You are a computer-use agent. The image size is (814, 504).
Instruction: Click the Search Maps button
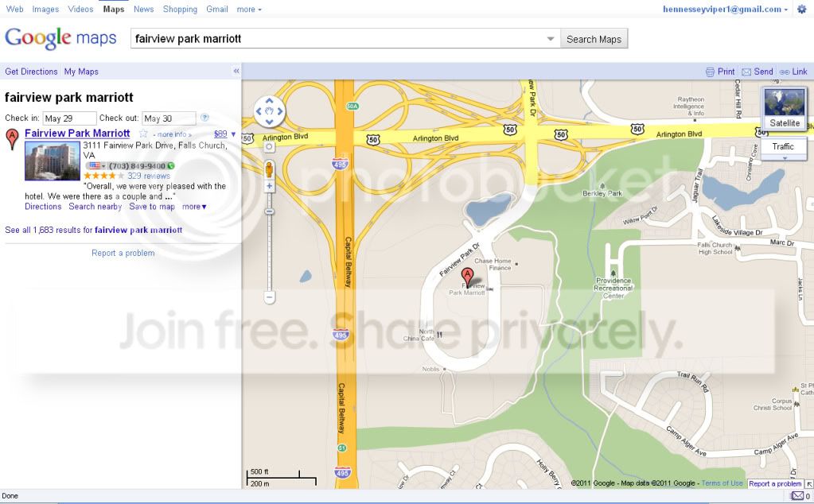click(x=594, y=39)
